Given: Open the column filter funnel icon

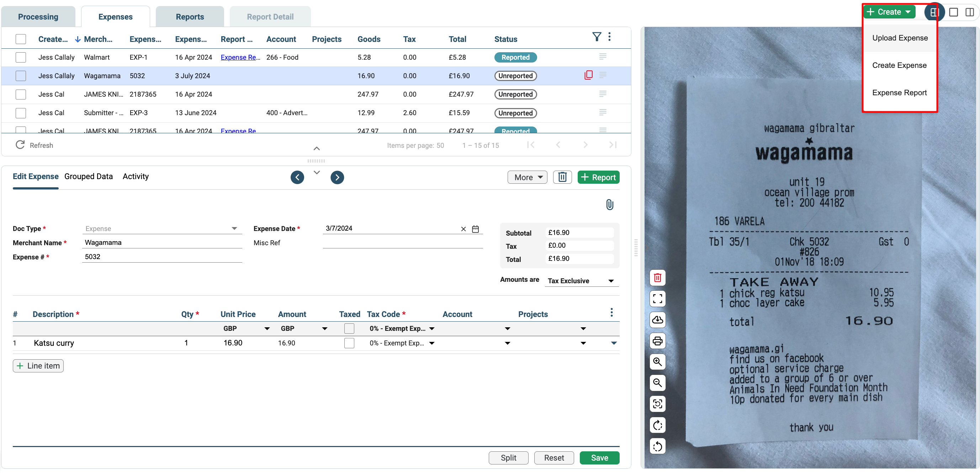Looking at the screenshot, I should [x=597, y=37].
